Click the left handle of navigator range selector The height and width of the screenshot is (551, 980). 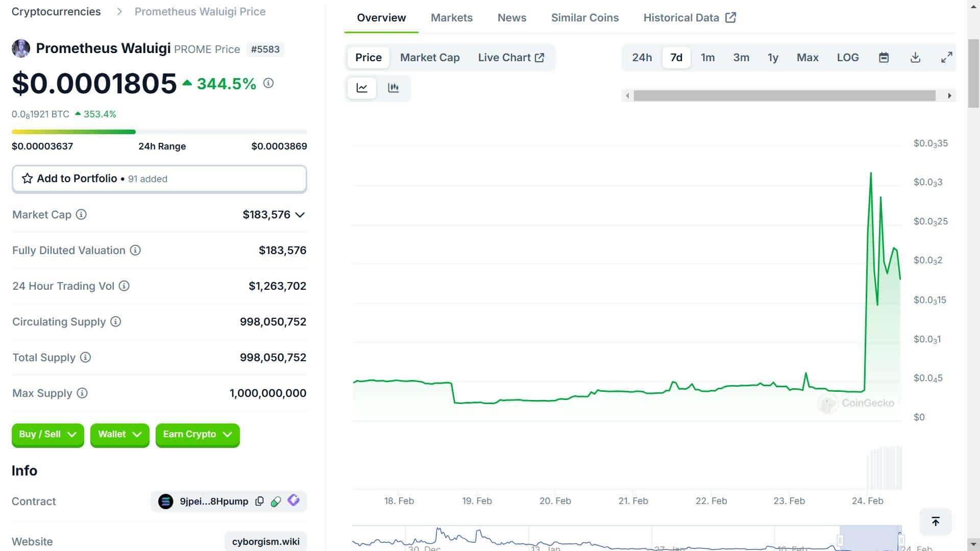click(840, 540)
